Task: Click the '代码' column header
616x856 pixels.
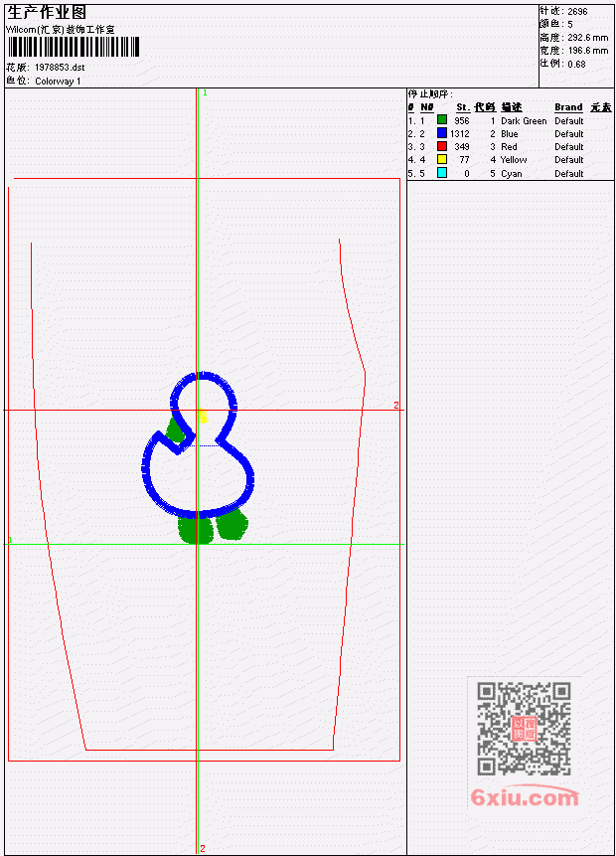Action: click(485, 107)
